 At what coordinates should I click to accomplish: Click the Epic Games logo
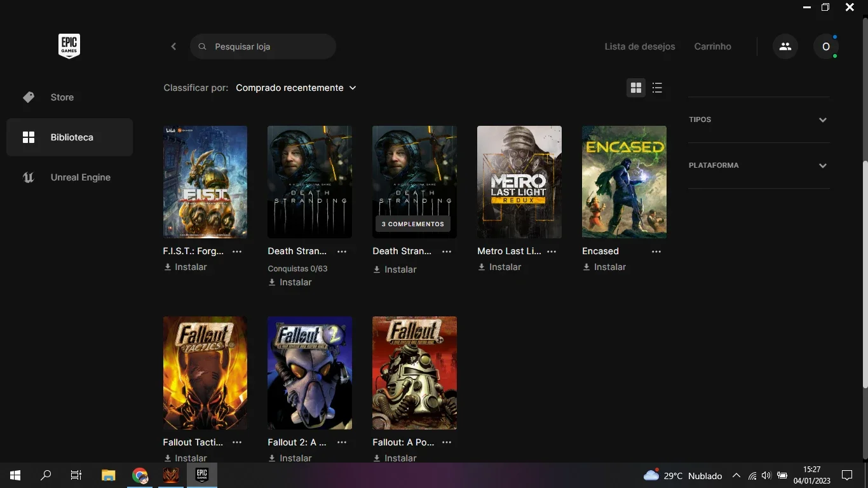69,46
